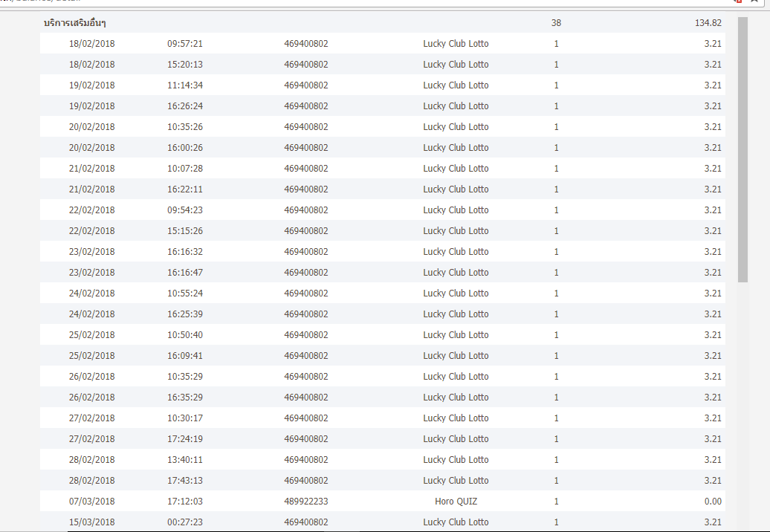Click the time 17:24:19

[x=185, y=439]
